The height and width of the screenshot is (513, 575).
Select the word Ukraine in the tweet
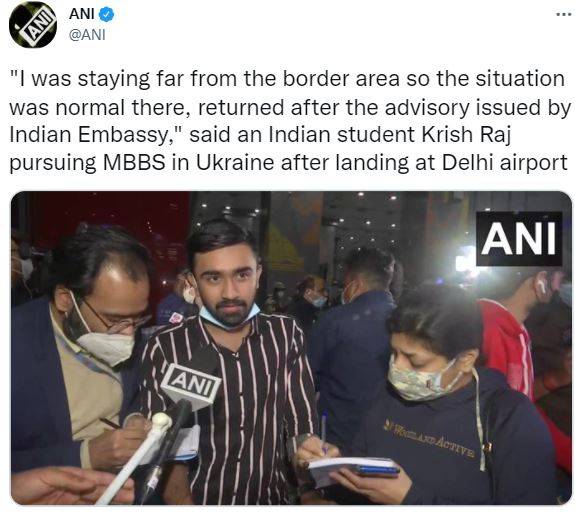pos(235,162)
